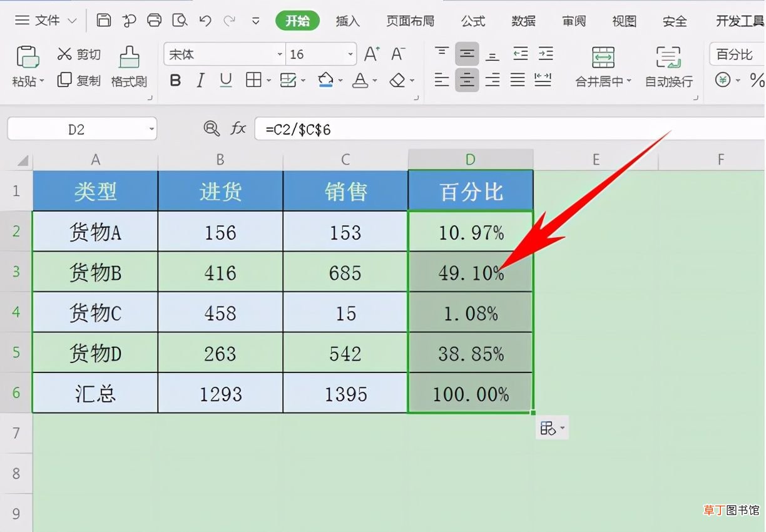Open the File menu dropdown arrow
Viewport: 766px width, 532px height.
71,21
